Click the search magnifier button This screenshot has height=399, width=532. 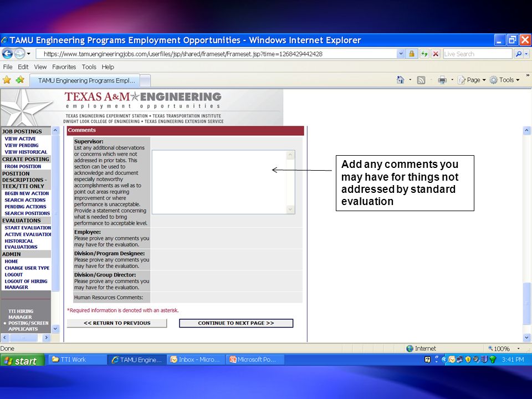[x=518, y=54]
